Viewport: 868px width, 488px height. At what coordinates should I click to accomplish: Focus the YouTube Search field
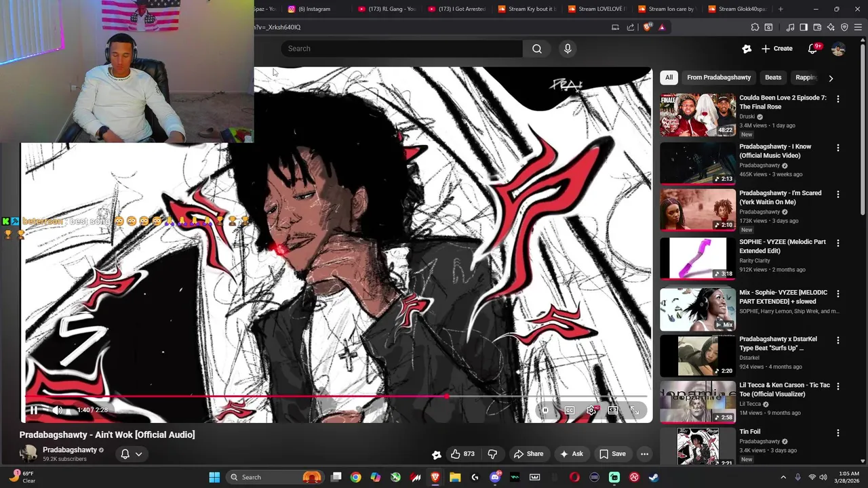(x=401, y=49)
